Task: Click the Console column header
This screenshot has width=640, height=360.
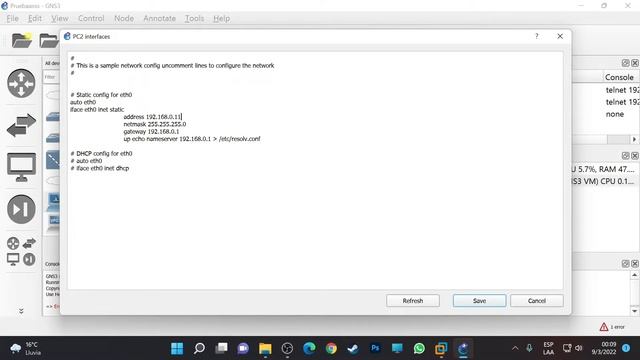Action: tap(620, 77)
